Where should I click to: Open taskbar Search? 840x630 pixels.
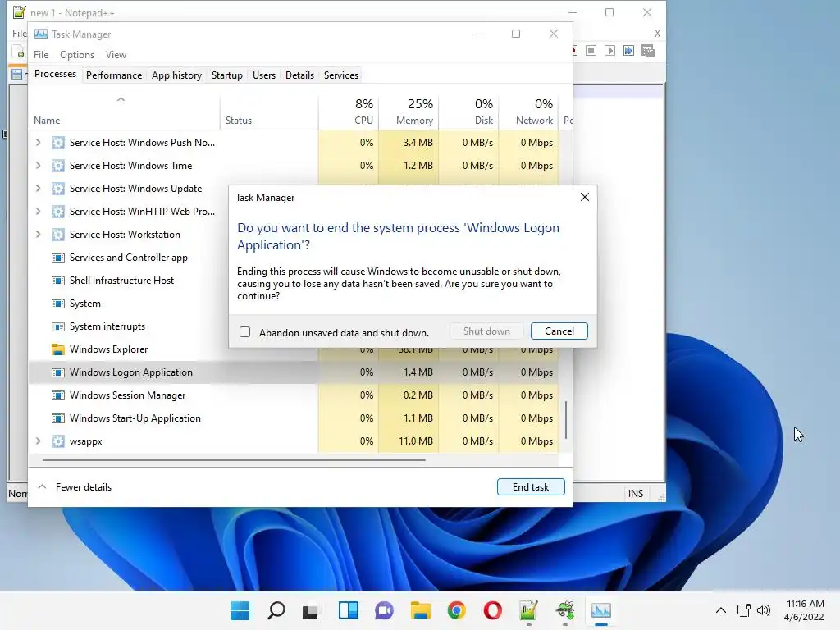click(x=276, y=610)
